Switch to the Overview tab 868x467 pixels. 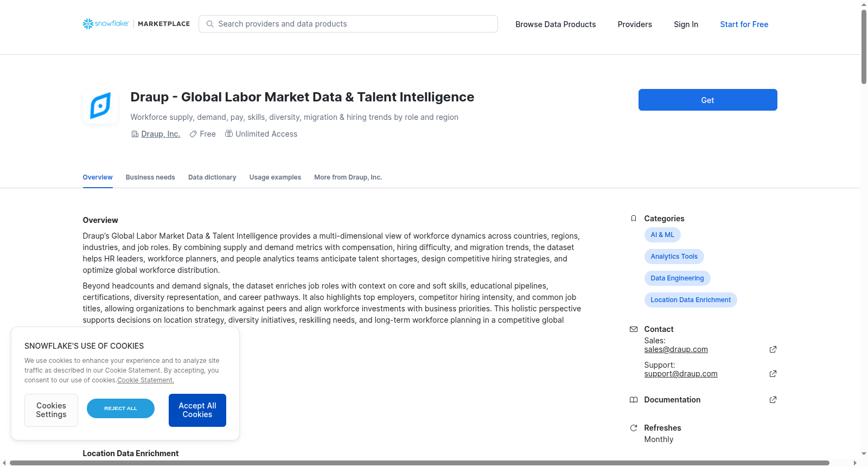[x=98, y=177]
